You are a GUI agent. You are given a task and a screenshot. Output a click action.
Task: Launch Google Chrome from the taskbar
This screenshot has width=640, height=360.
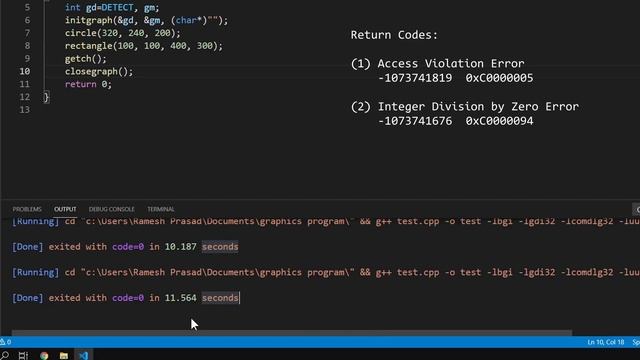[x=44, y=356]
